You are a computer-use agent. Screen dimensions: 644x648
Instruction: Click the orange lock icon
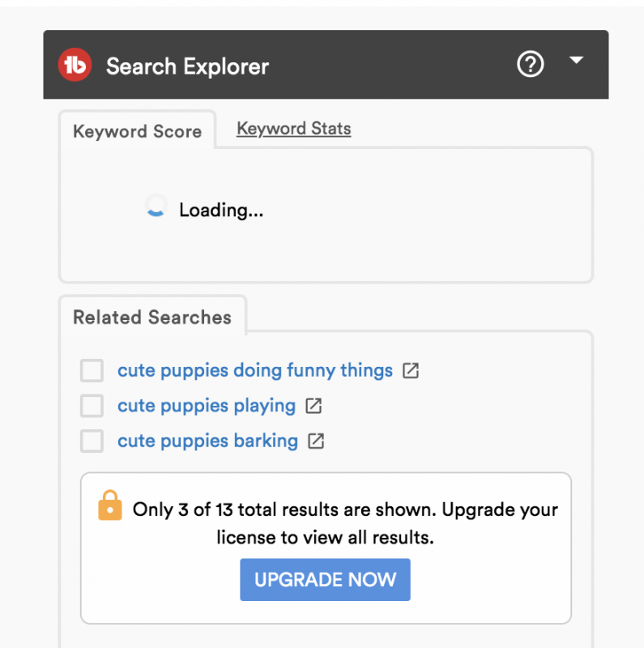point(110,505)
